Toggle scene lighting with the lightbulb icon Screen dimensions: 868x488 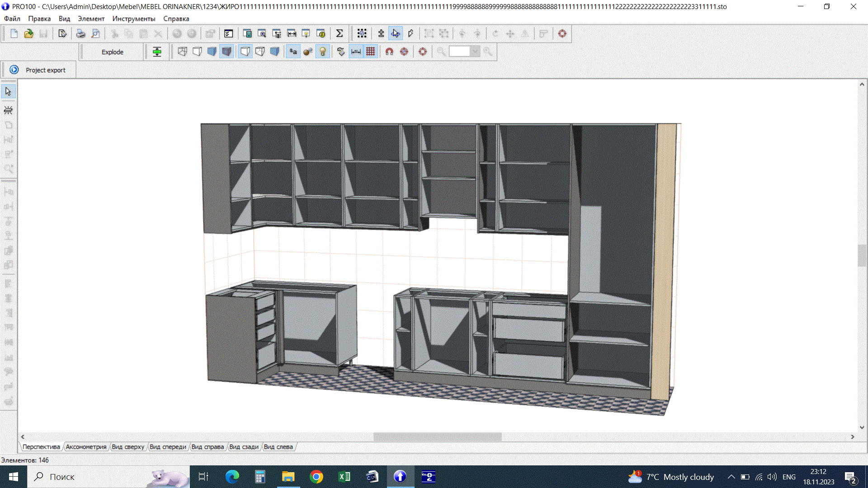(x=322, y=52)
